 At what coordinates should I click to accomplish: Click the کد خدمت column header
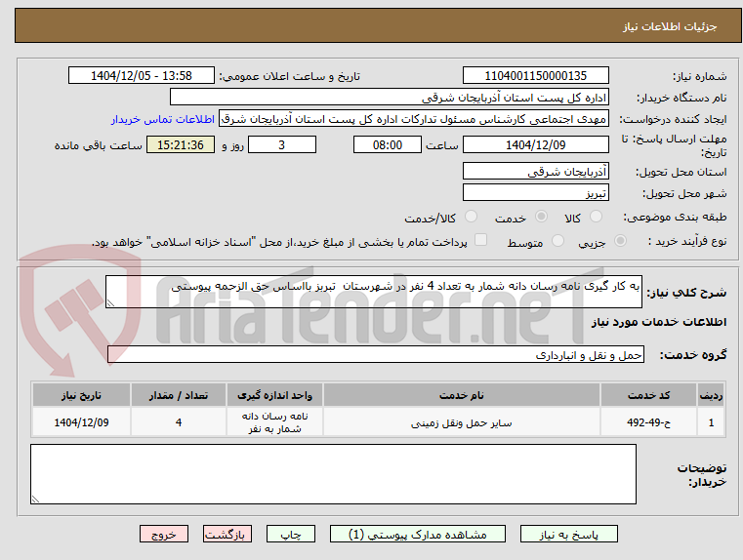coord(648,395)
